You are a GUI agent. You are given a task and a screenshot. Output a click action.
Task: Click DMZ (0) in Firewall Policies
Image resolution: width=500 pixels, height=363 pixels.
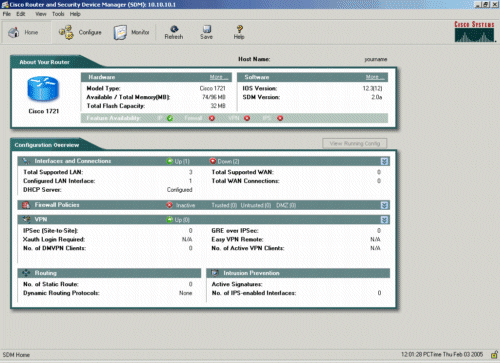click(x=286, y=205)
